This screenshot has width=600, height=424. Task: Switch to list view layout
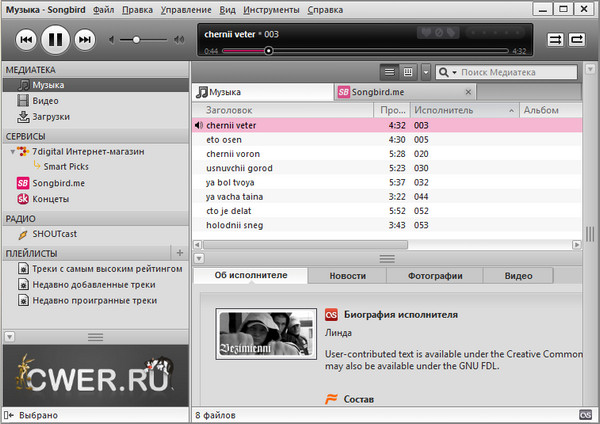[390, 73]
